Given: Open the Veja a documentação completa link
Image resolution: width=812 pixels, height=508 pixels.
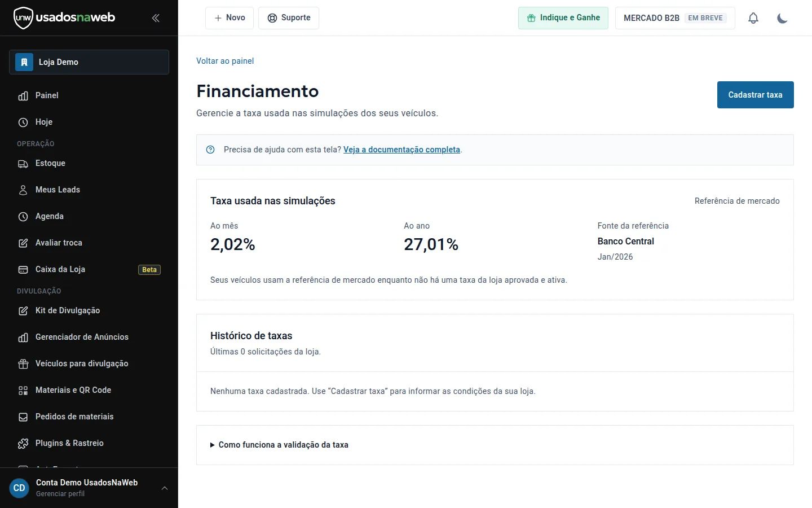Looking at the screenshot, I should point(401,150).
